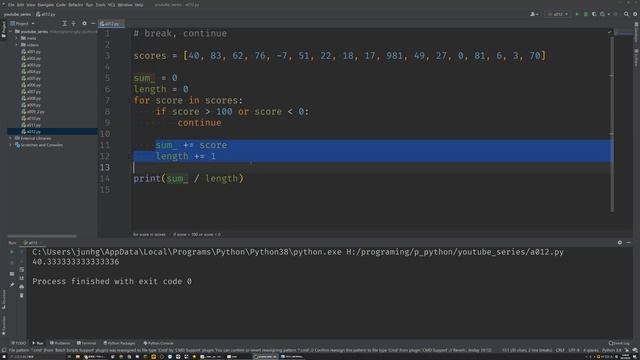The height and width of the screenshot is (360, 640).
Task: Open the Edit menu
Action: [20, 5]
